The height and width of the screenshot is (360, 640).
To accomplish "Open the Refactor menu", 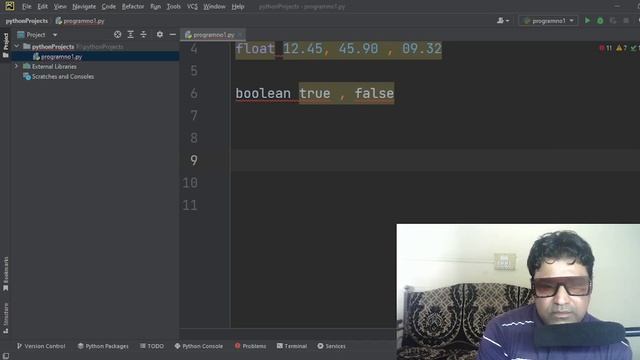I will click(x=133, y=7).
